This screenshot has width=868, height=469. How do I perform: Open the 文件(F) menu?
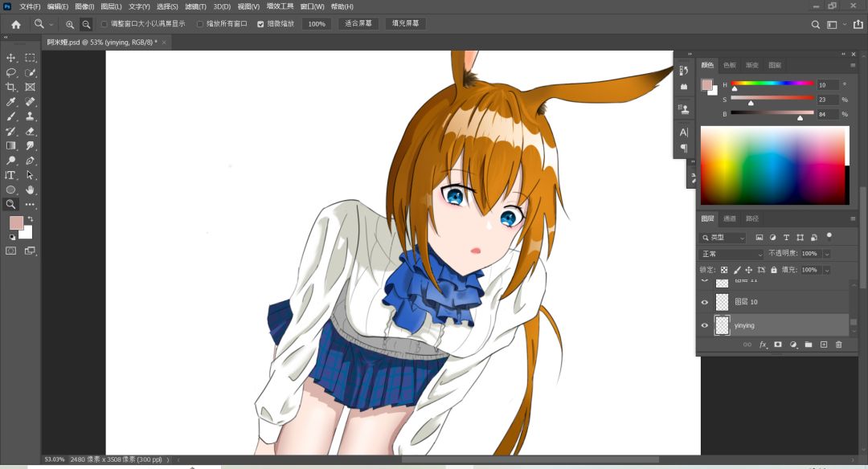point(30,6)
